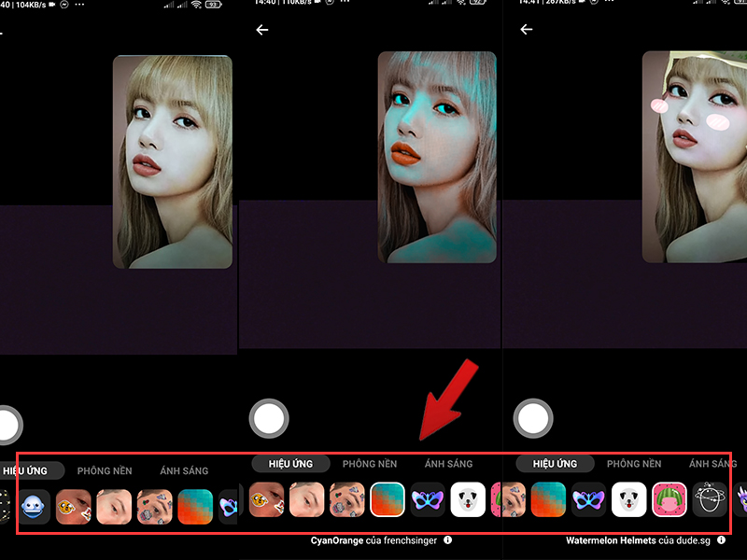Image resolution: width=747 pixels, height=560 pixels.
Task: Select the watermelon helmet effect in right screen
Action: point(669,499)
